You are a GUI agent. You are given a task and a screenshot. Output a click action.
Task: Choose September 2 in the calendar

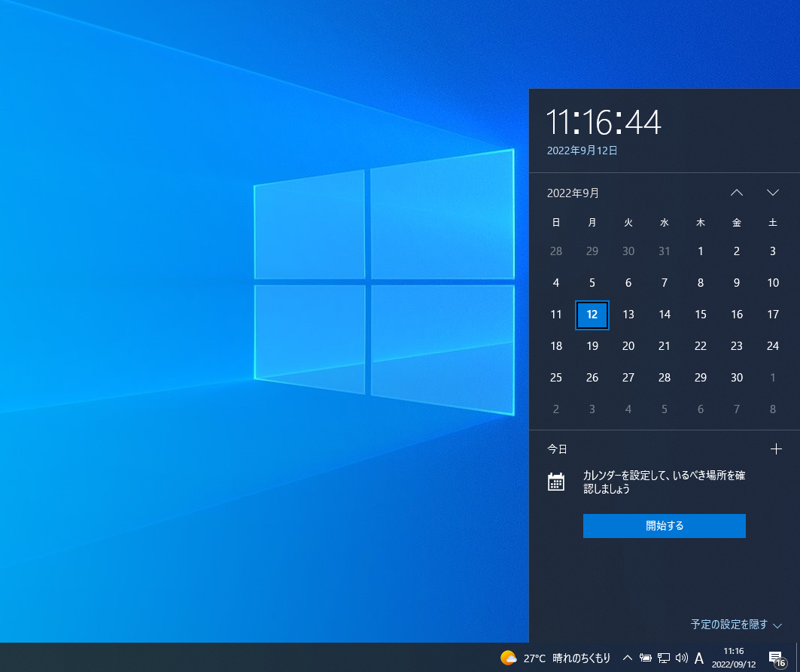(x=737, y=251)
